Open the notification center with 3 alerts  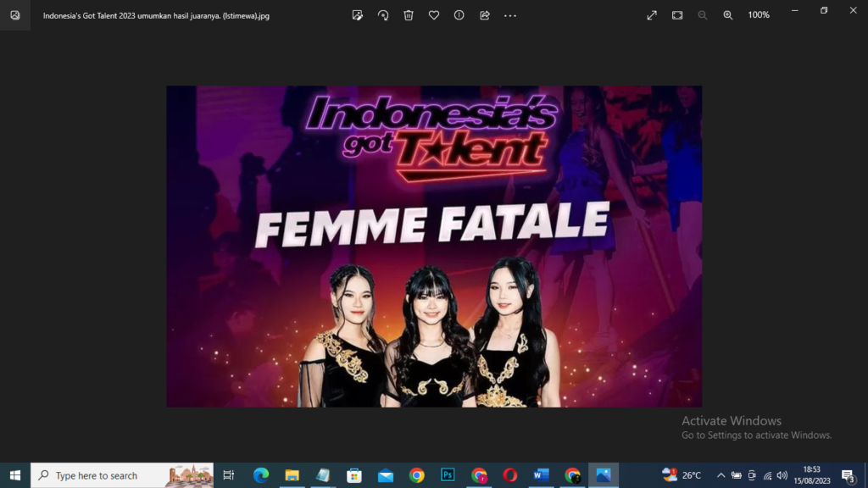click(848, 475)
